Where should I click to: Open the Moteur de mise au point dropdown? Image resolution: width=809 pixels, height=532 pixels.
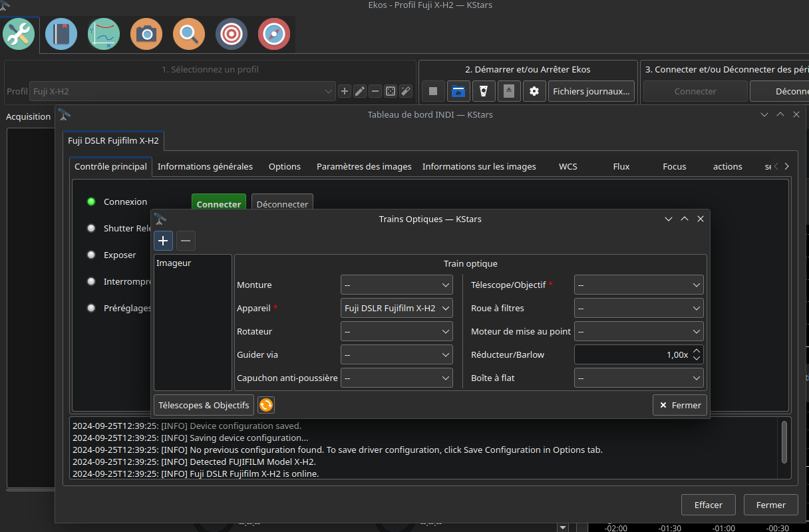coord(639,331)
